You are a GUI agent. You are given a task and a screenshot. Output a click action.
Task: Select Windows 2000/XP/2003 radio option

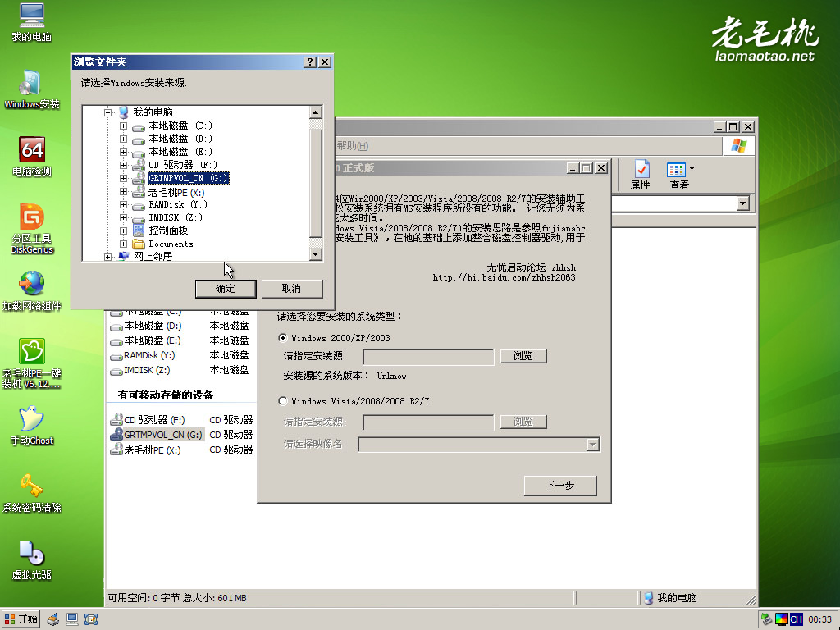tap(283, 338)
